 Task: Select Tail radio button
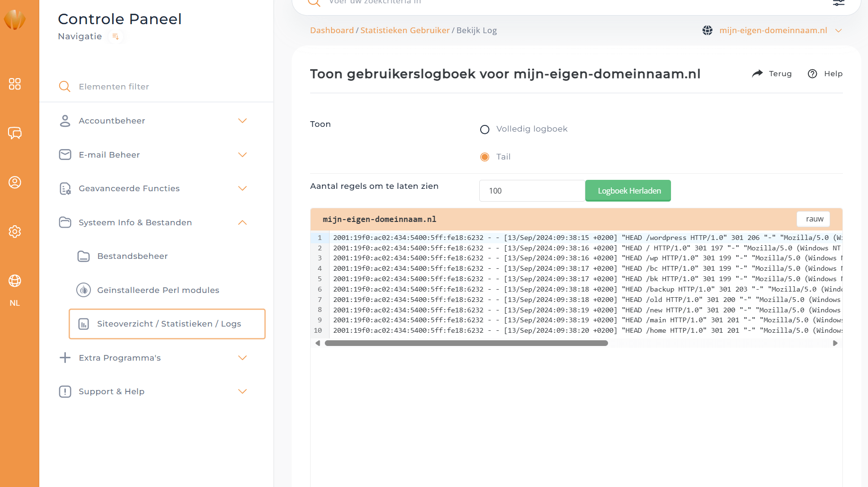484,157
